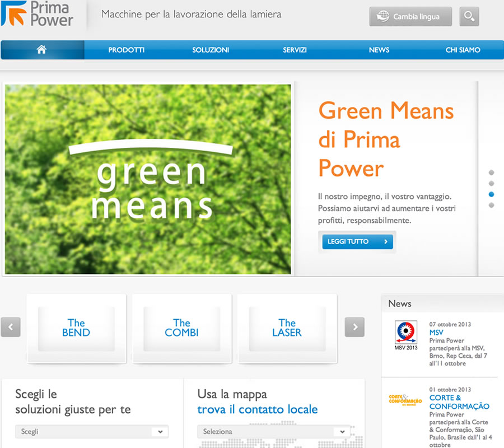Show next product carousel items
Viewport: 504px width, 448px height.
(354, 327)
